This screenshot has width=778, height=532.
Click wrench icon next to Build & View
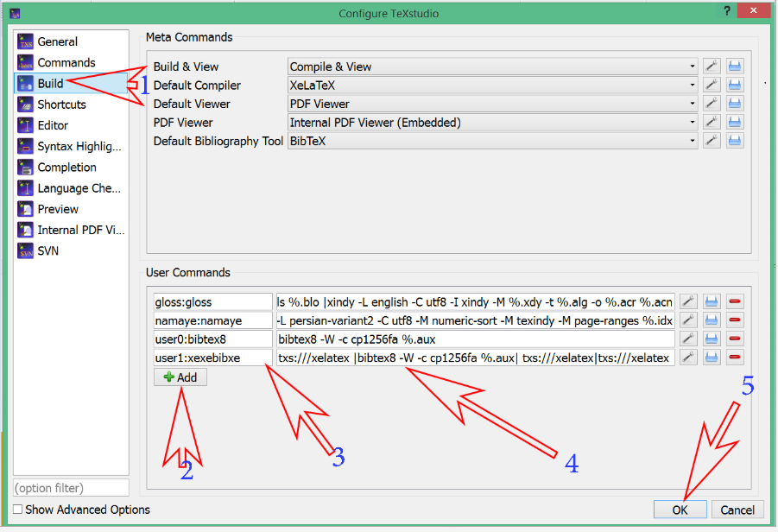click(712, 66)
